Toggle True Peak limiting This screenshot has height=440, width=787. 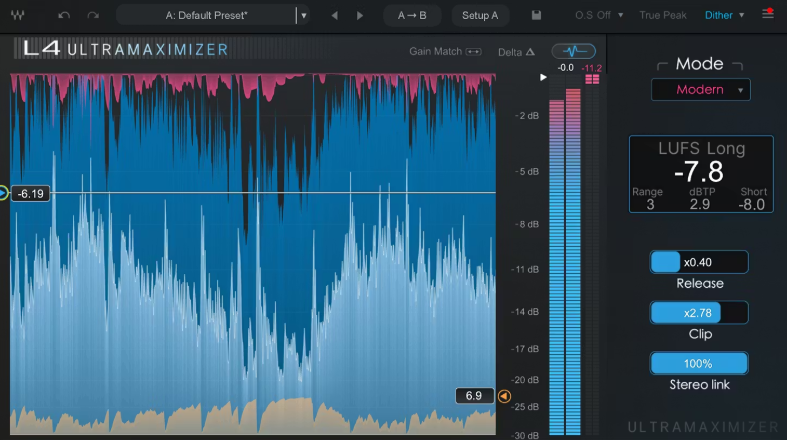663,15
